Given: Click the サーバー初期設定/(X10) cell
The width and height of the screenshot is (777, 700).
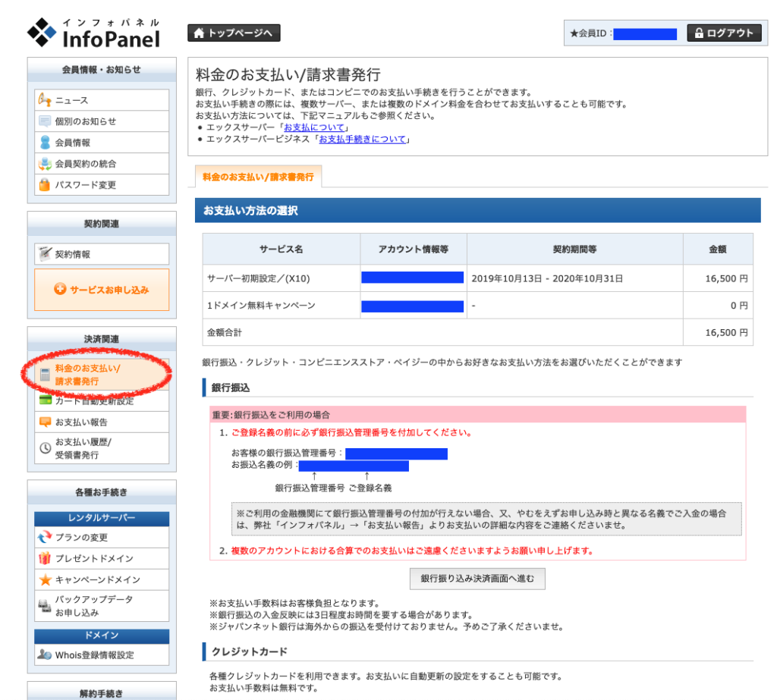Looking at the screenshot, I should pyautogui.click(x=281, y=278).
